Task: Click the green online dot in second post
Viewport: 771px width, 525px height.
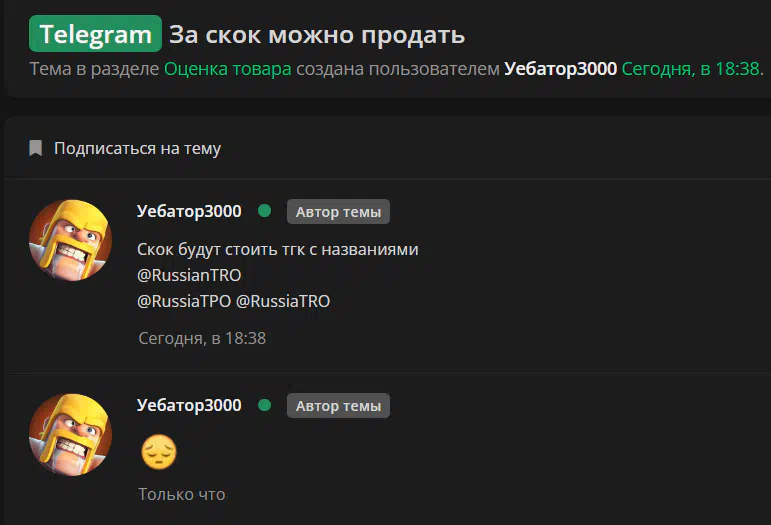Action: point(265,405)
